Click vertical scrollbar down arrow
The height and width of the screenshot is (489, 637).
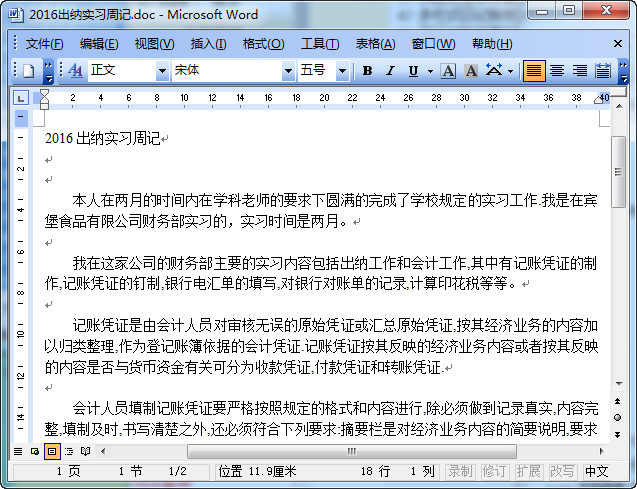point(619,384)
